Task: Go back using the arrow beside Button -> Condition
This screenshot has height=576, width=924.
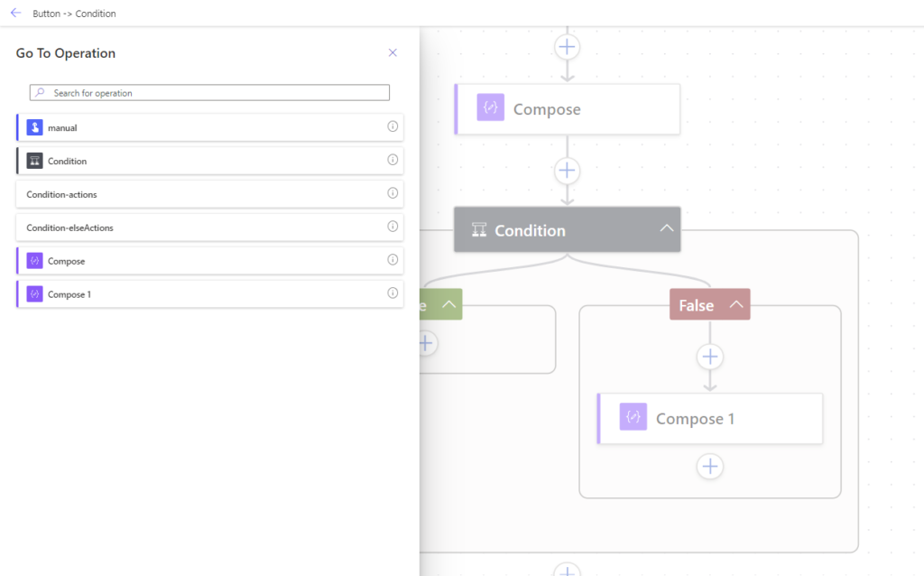Action: (x=16, y=13)
